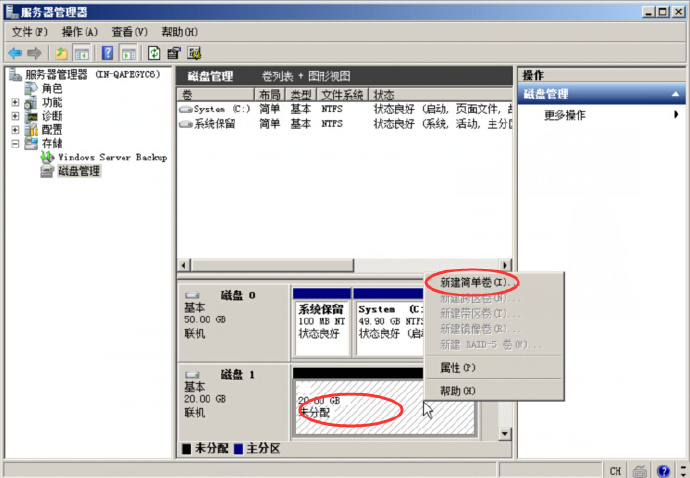
Task: Click the last icon in the toolbar
Action: (194, 53)
